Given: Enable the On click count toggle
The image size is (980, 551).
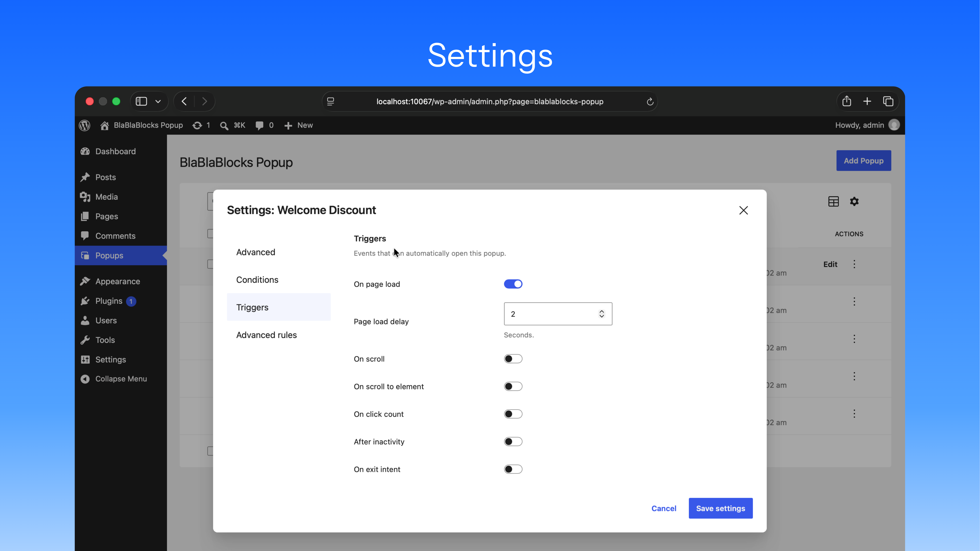Looking at the screenshot, I should (513, 414).
